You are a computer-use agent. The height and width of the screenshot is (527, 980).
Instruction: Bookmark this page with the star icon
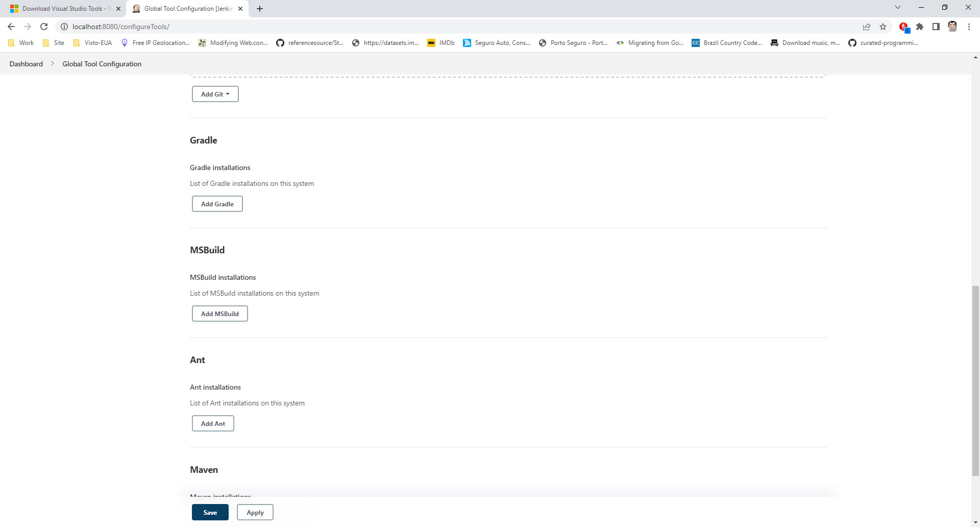(883, 27)
